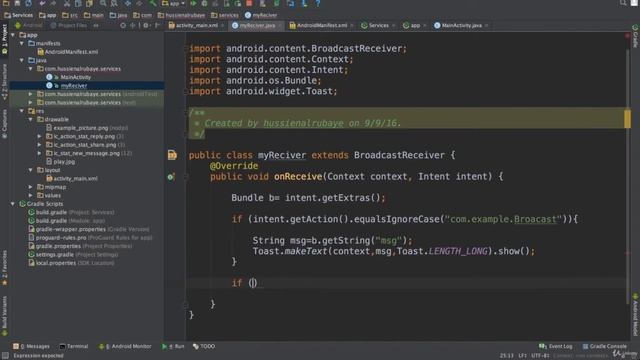Open the Gradle Console panel

(604, 347)
